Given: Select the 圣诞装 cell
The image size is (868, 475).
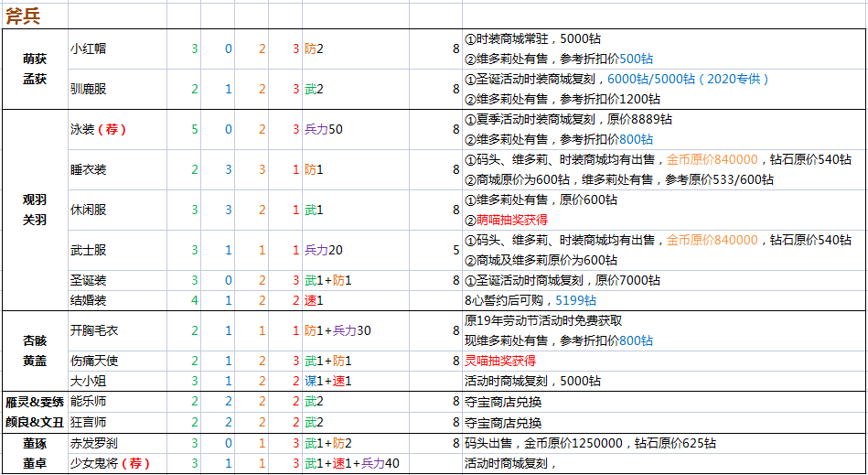Looking at the screenshot, I should [x=117, y=280].
